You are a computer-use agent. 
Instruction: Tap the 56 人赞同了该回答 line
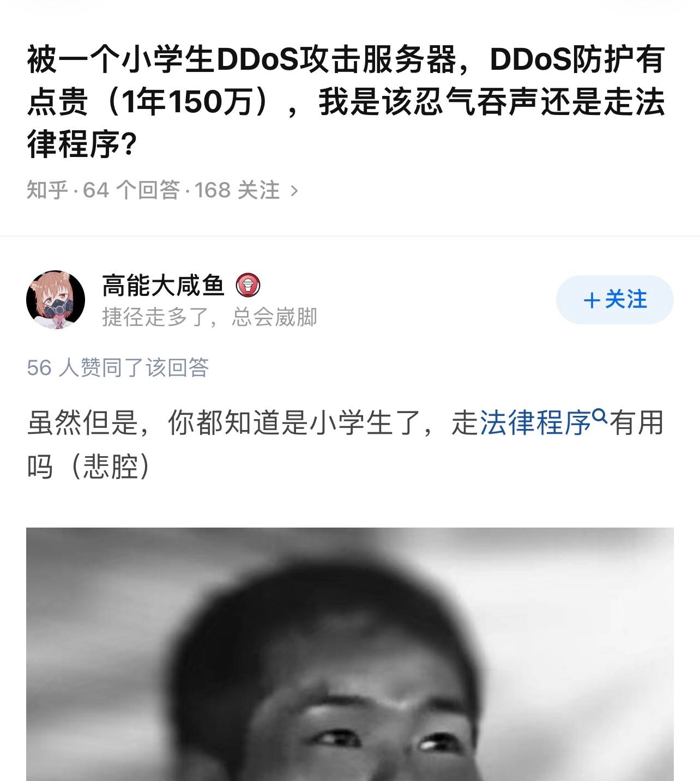tap(118, 368)
